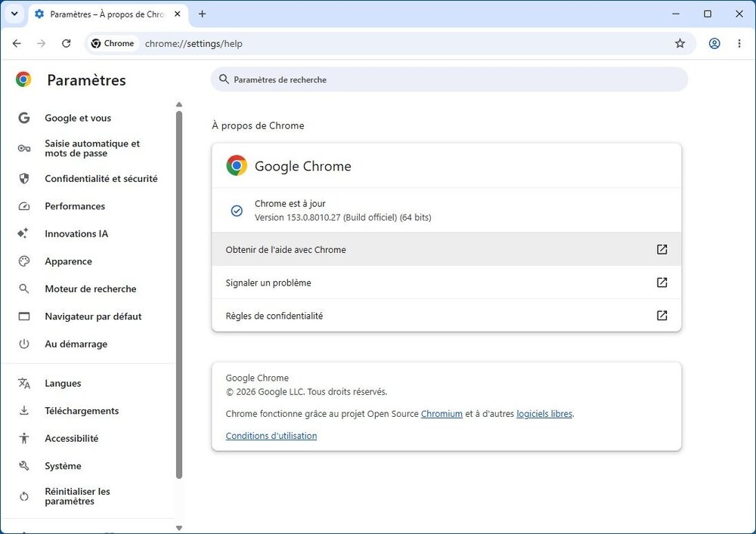Click the Chrome site info chip
Image resolution: width=756 pixels, height=534 pixels.
click(113, 43)
